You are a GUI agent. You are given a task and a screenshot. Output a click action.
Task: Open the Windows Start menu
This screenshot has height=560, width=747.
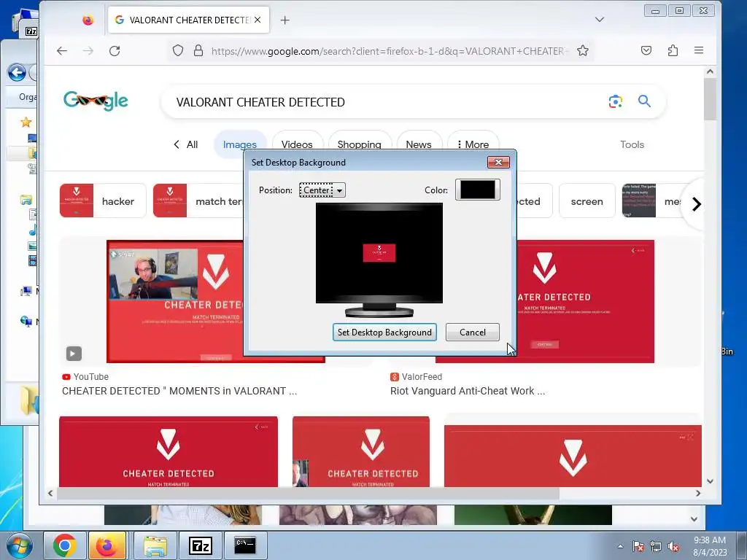pos(19,545)
